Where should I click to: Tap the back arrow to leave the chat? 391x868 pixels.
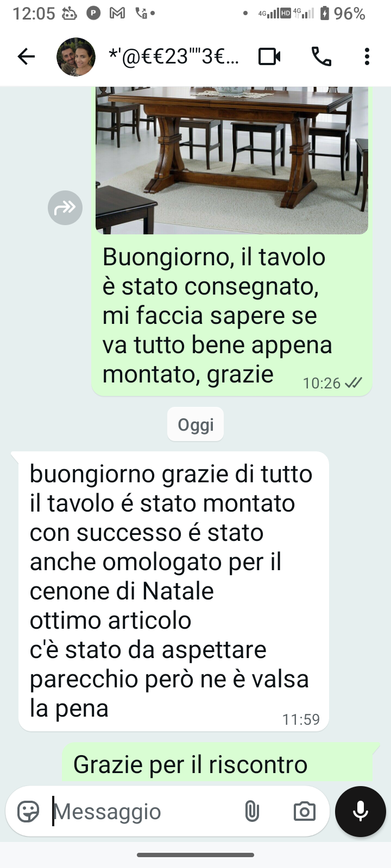point(26,56)
